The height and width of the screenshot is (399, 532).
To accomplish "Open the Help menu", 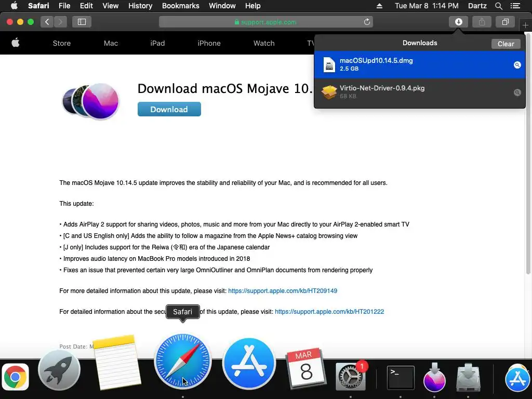I will tap(253, 6).
